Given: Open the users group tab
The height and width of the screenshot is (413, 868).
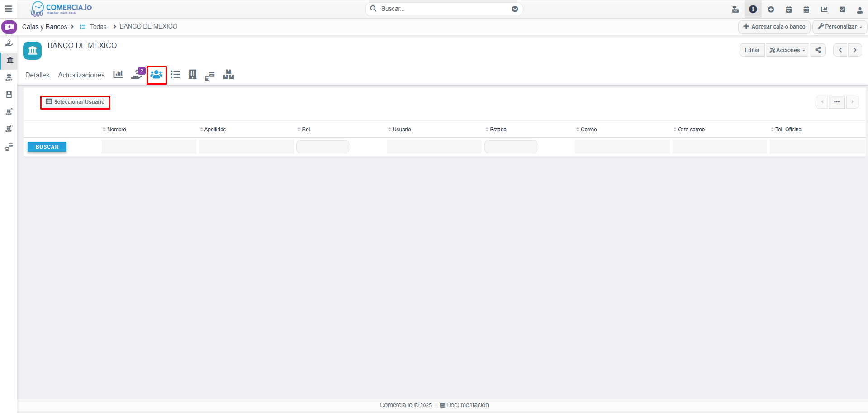Looking at the screenshot, I should pyautogui.click(x=157, y=74).
